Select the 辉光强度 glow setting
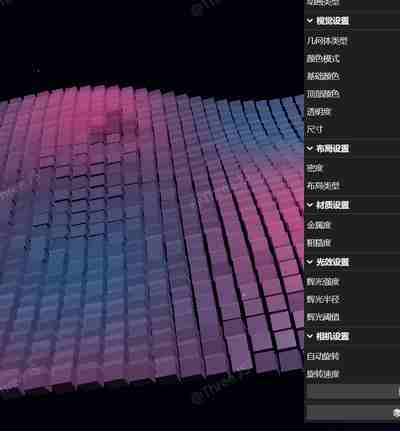This screenshot has width=400, height=431. 352,282
